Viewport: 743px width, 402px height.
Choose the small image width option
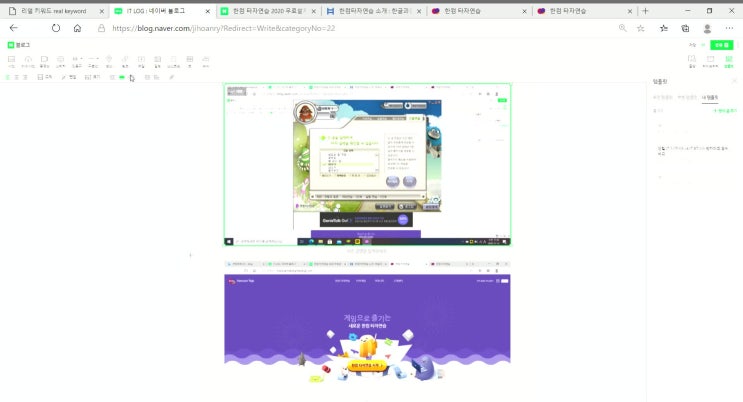coord(112,77)
